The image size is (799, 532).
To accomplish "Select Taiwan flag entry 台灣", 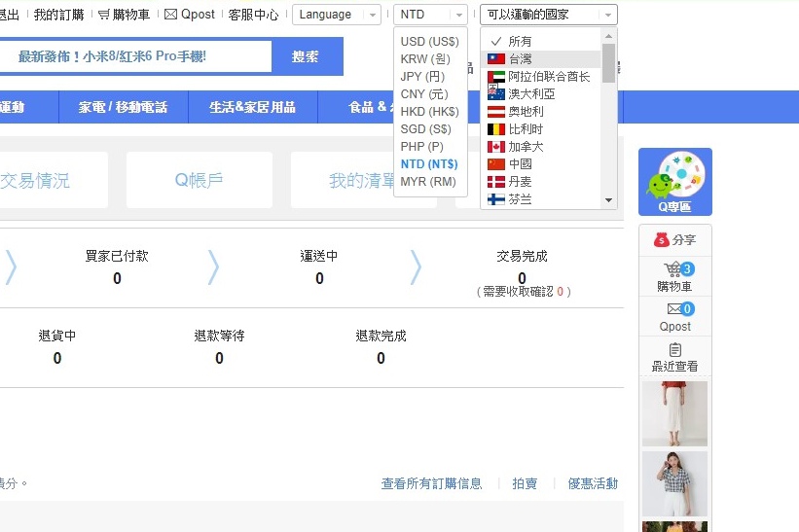I will coord(541,59).
